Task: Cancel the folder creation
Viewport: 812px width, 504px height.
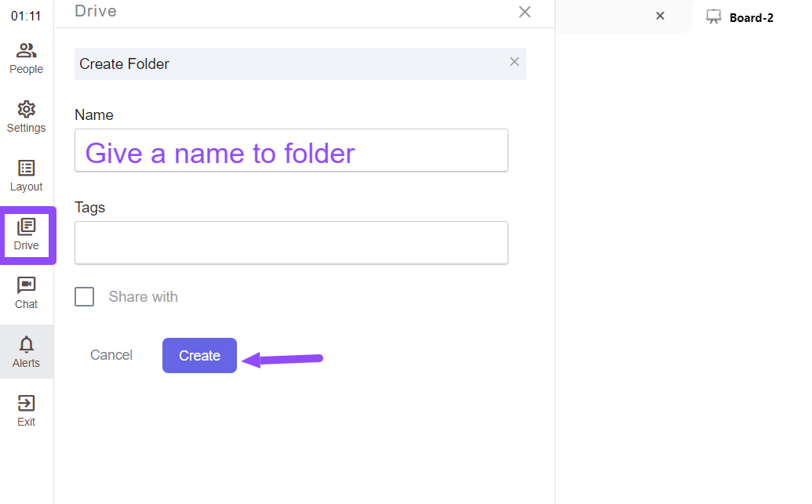Action: tap(111, 356)
